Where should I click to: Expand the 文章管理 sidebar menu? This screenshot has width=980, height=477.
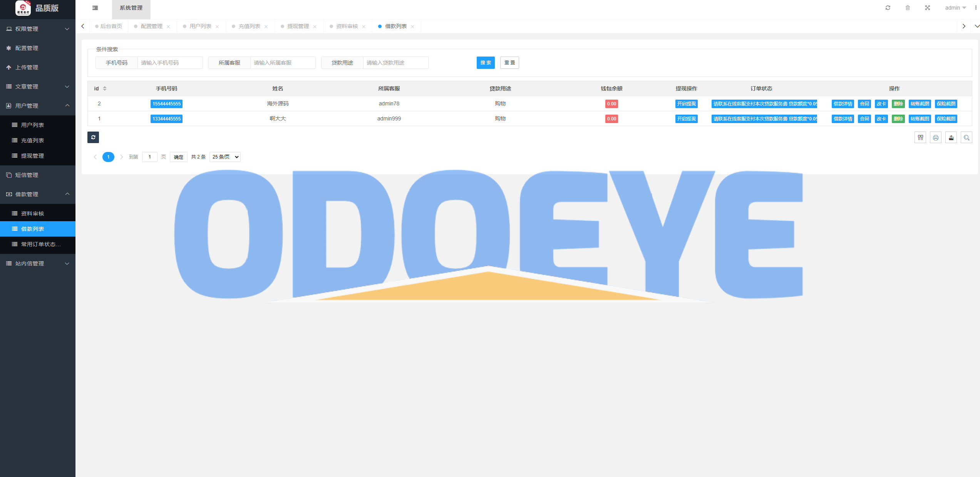(38, 87)
